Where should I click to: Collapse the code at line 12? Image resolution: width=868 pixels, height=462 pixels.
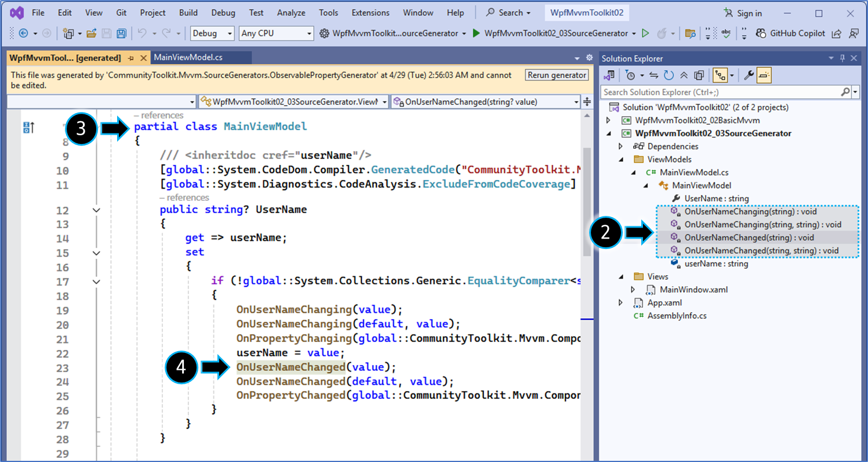point(96,210)
